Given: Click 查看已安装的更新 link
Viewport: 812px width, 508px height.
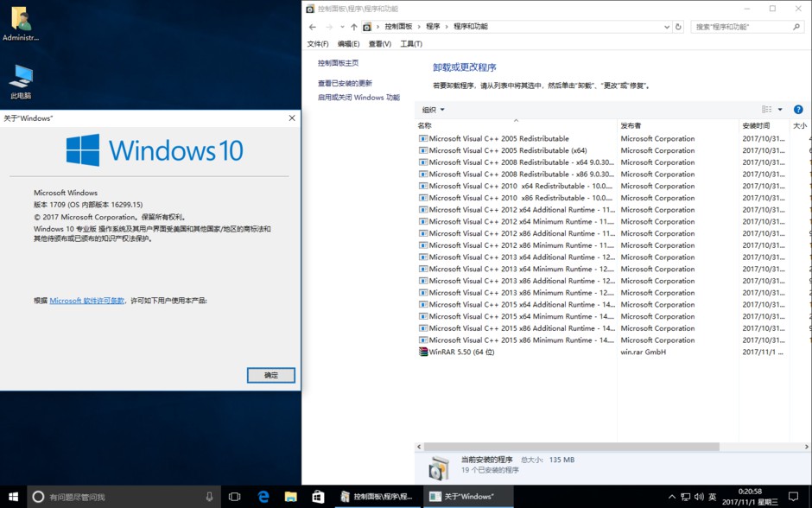Looking at the screenshot, I should pos(345,84).
